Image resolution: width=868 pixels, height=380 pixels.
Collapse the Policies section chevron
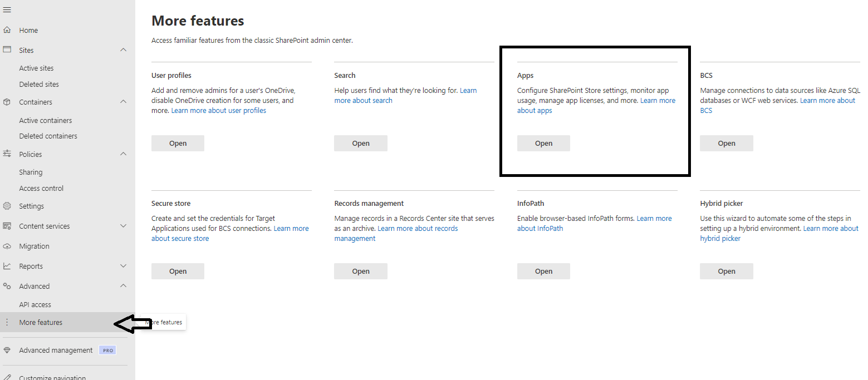[124, 154]
